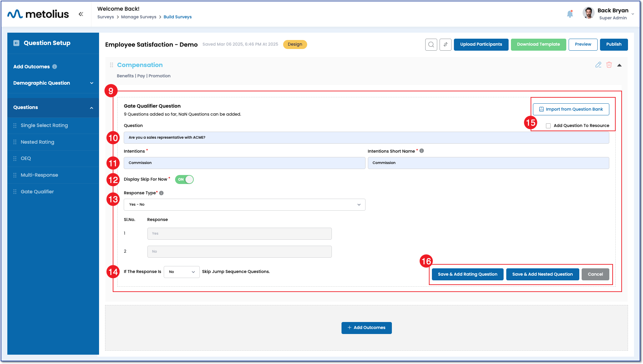Click Question Setup back arrow icon

click(x=16, y=43)
